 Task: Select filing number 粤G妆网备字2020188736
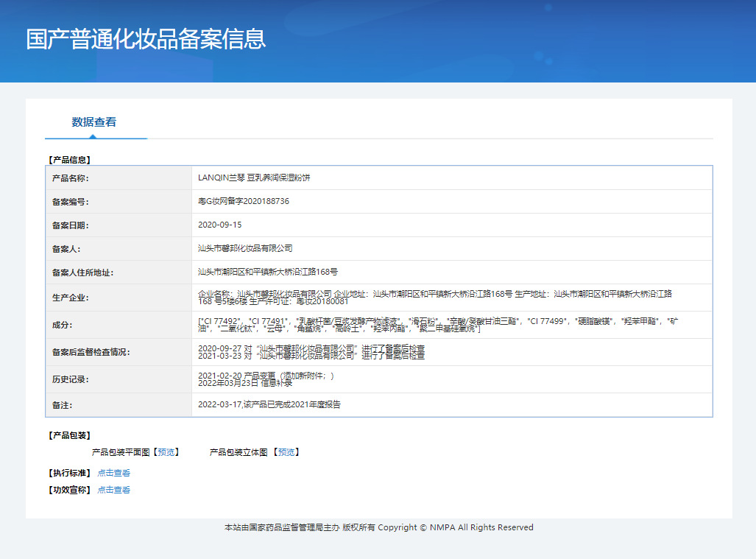coord(244,201)
